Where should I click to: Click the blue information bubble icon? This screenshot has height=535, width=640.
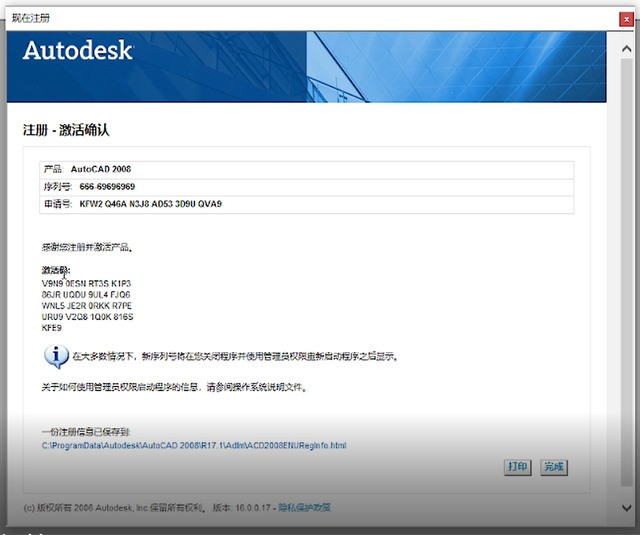tap(56, 356)
